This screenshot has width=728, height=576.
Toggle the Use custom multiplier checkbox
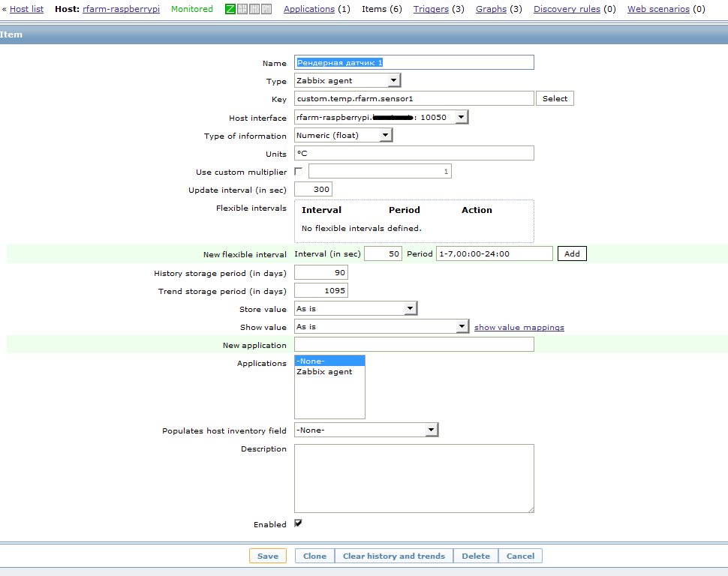pyautogui.click(x=299, y=172)
